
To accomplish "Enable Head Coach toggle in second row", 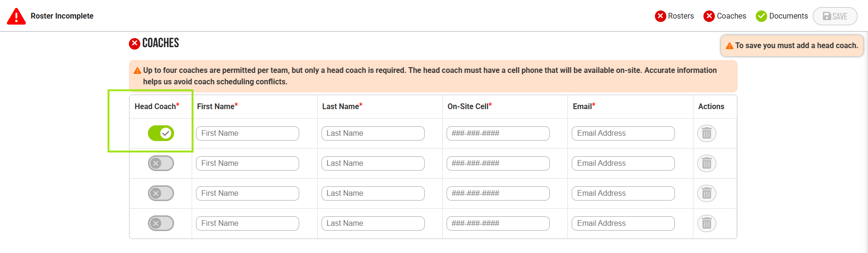I will pyautogui.click(x=161, y=163).
